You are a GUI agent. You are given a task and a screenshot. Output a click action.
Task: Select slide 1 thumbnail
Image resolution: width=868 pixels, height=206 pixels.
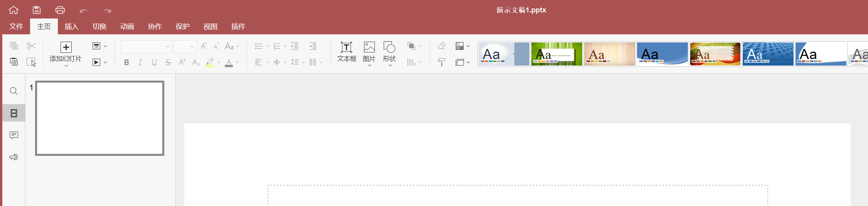tap(100, 118)
